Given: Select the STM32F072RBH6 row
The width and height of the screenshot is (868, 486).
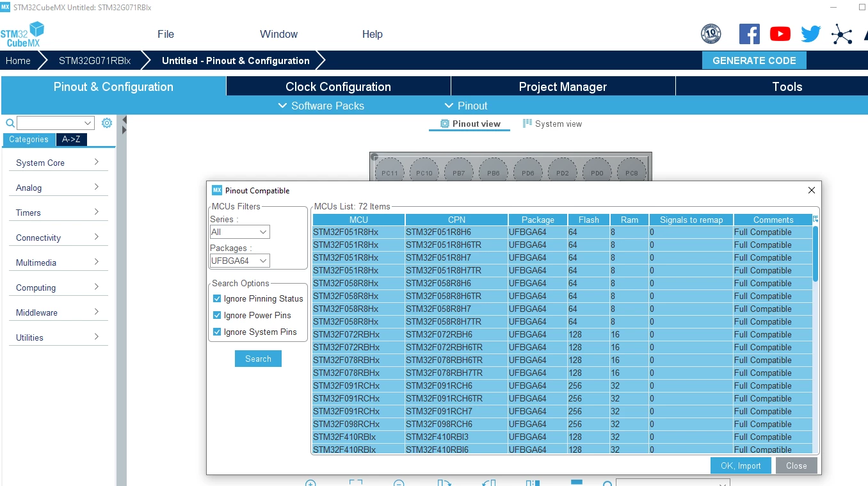Looking at the screenshot, I should (x=562, y=334).
